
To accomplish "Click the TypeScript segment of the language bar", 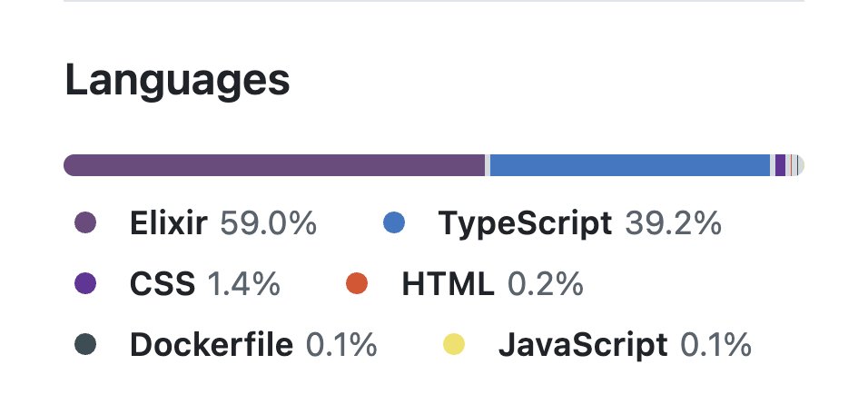I will pos(630,165).
